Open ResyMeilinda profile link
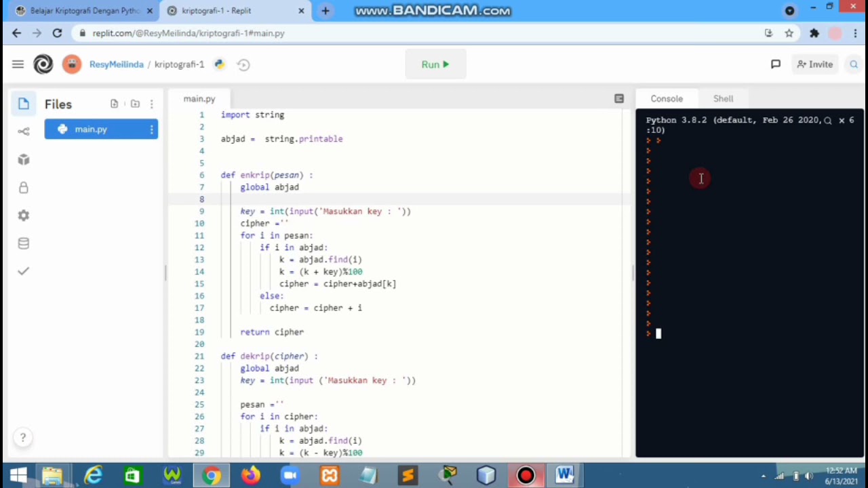The width and height of the screenshot is (868, 488). pyautogui.click(x=117, y=64)
